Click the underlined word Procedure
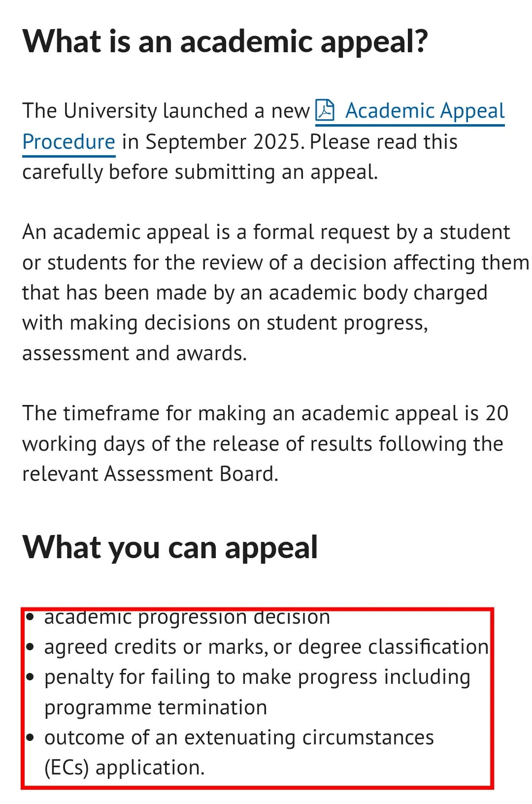532x804 pixels. (69, 142)
